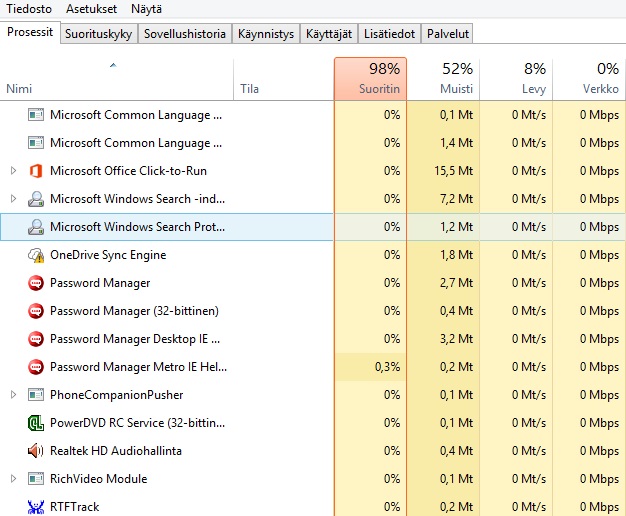This screenshot has height=516, width=626.
Task: Click the 3,2 Mt memory value
Action: (x=456, y=339)
